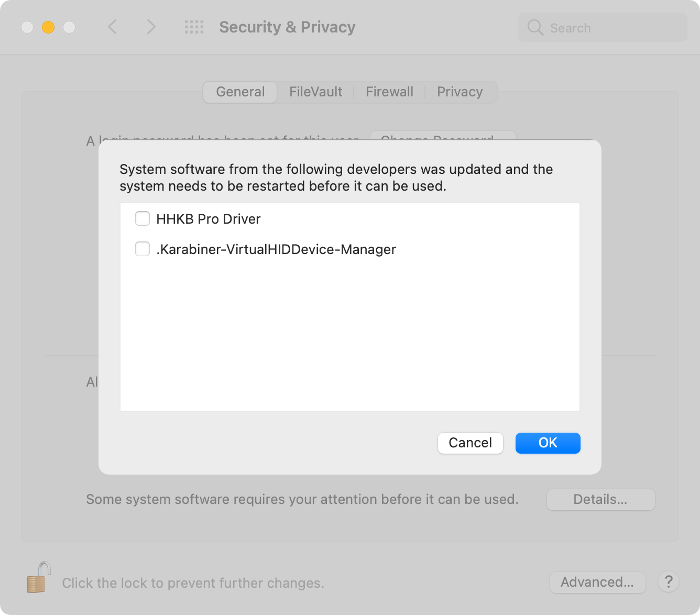Check the HHKB Pro Driver checkbox

point(143,218)
